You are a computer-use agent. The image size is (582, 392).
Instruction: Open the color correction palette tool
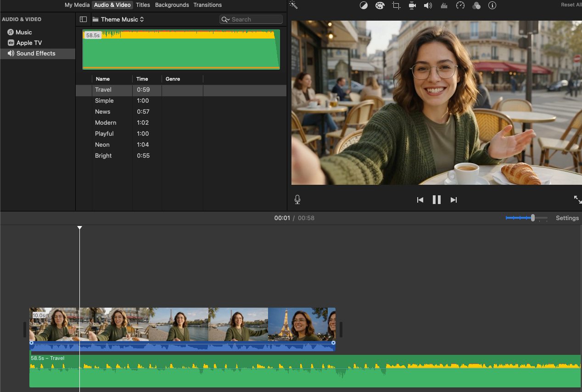tap(380, 6)
